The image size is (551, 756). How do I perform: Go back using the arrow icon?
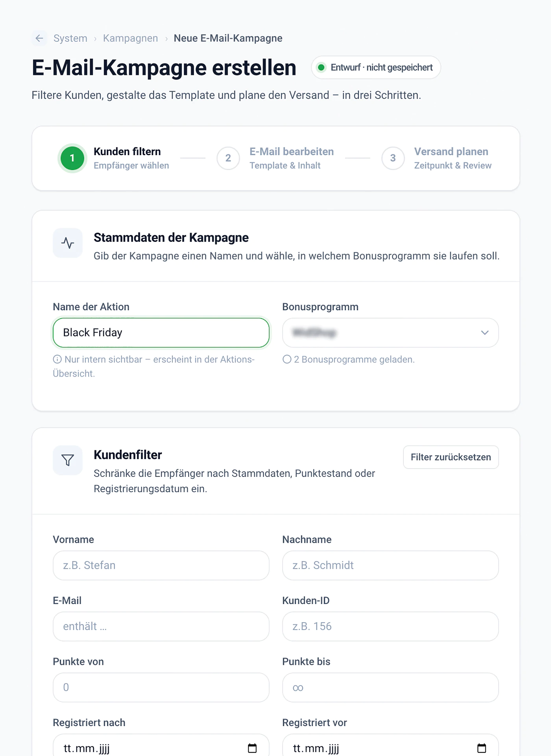coord(39,38)
